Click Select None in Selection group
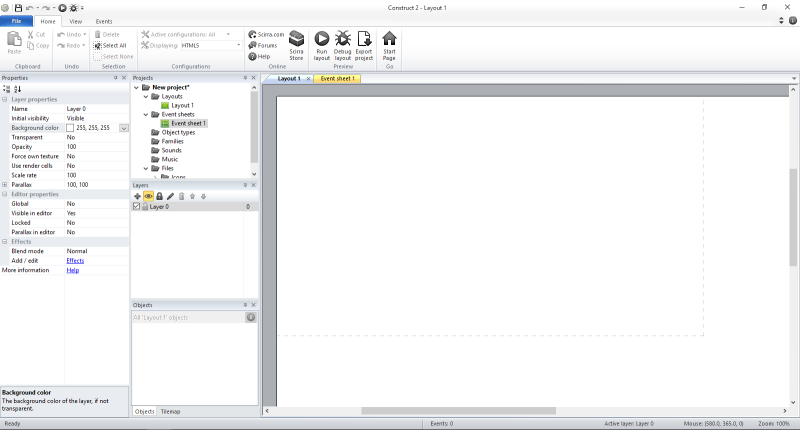This screenshot has width=800, height=430. 113,57
